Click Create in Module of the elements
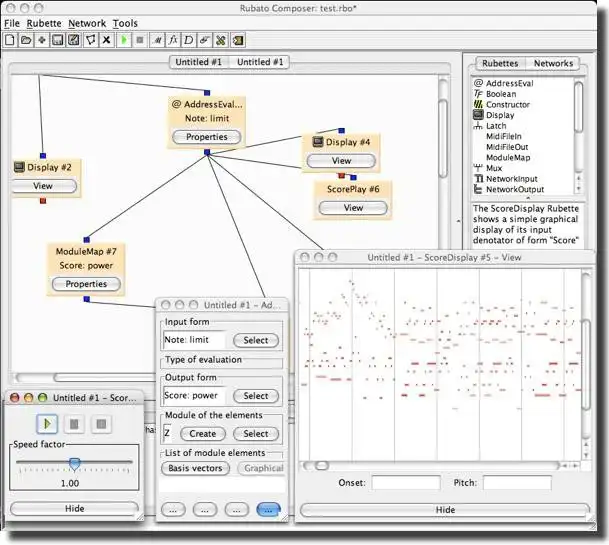 (x=203, y=434)
